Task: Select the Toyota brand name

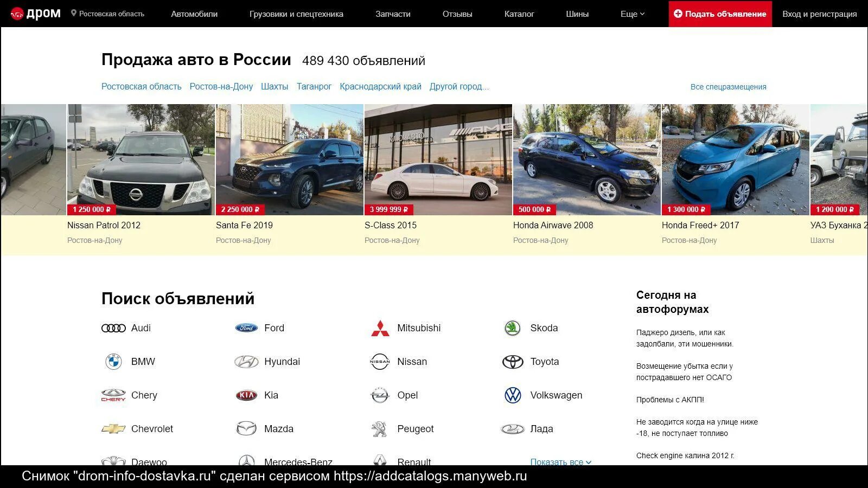Action: click(x=545, y=362)
